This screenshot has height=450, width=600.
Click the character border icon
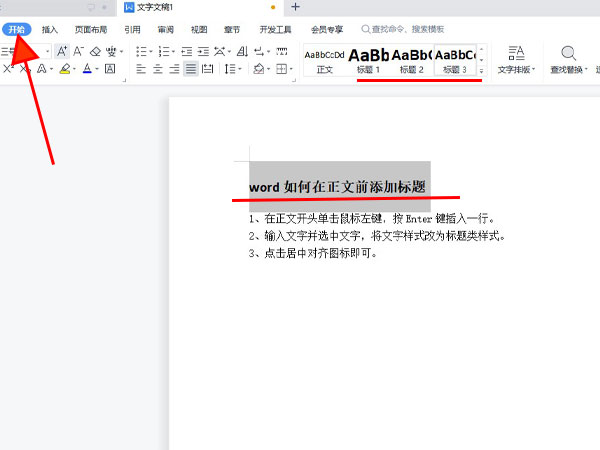coord(110,69)
